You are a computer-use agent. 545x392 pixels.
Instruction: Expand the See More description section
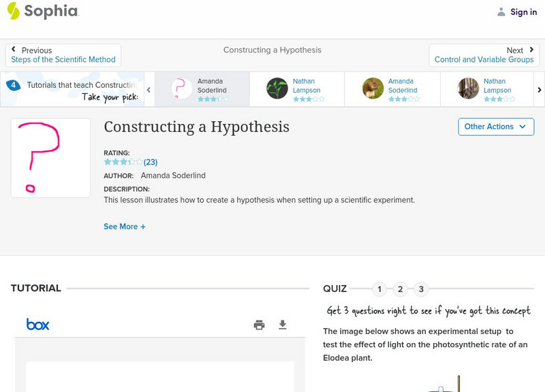(x=125, y=227)
